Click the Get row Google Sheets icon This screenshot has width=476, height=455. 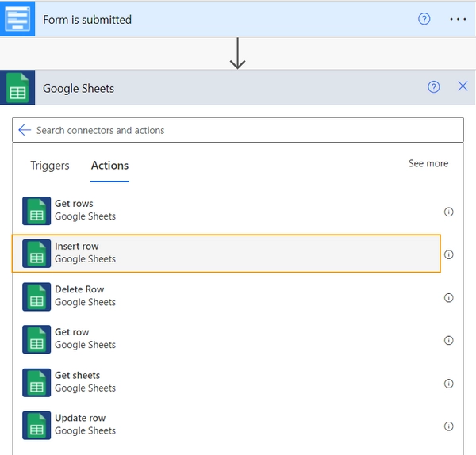pos(36,339)
